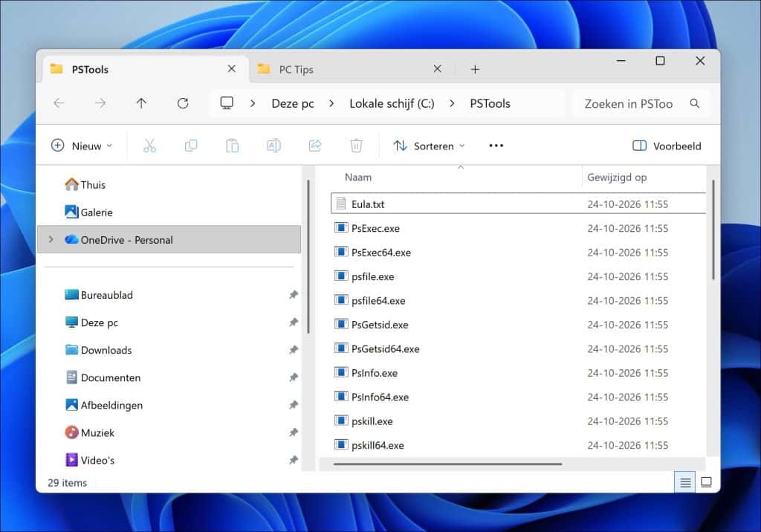The width and height of the screenshot is (761, 532).
Task: Open the Nieuw dropdown menu
Action: pyautogui.click(x=82, y=146)
